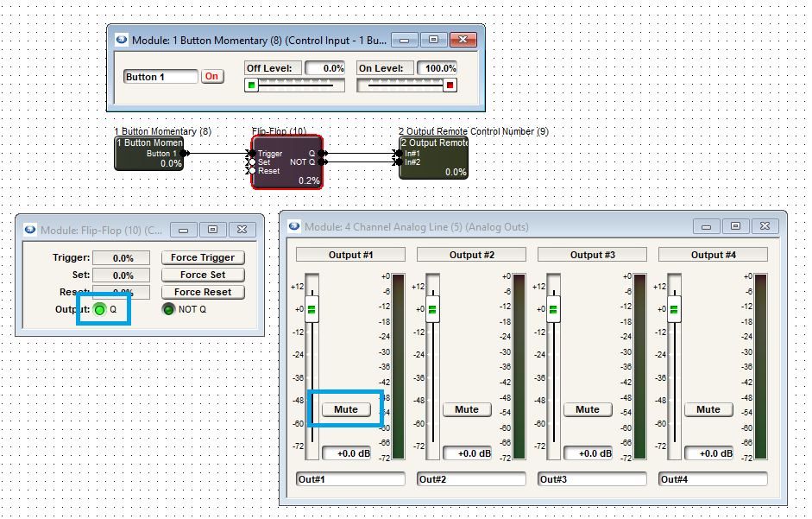Image resolution: width=812 pixels, height=519 pixels.
Task: Toggle the Button 1 On switch
Action: tap(211, 76)
